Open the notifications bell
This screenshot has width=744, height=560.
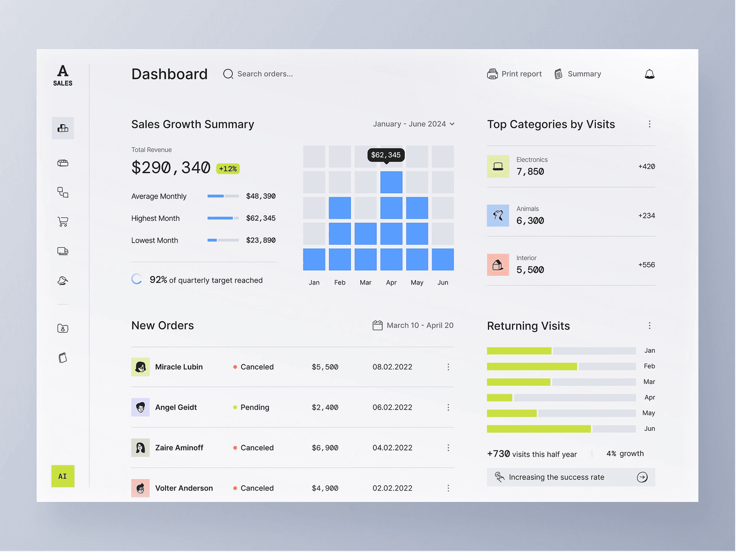click(649, 74)
